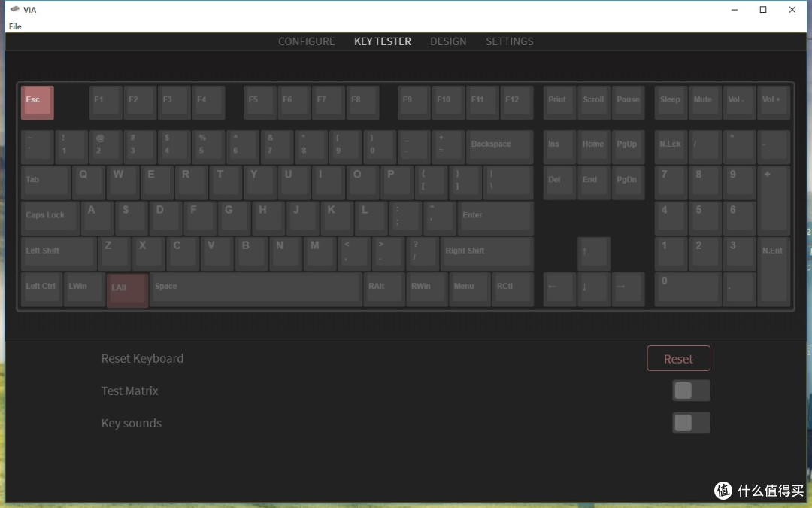Open the File menu
The image size is (812, 508).
pos(15,26)
